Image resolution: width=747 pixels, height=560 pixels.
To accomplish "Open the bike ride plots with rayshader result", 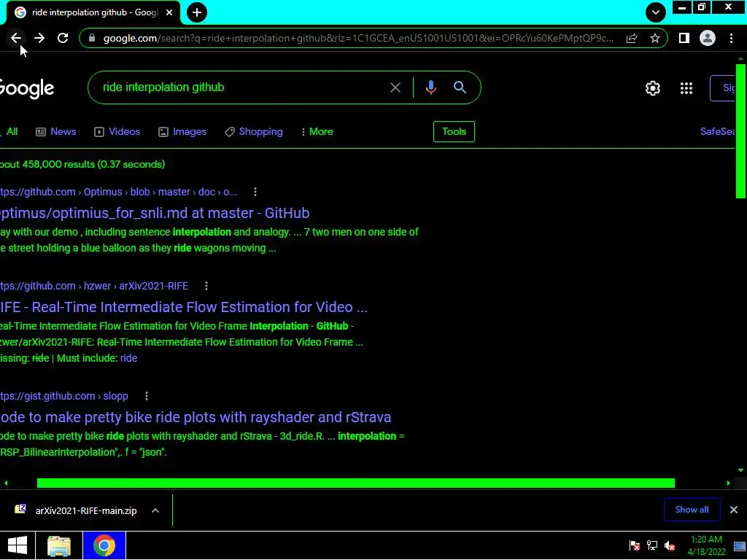I will tap(196, 417).
